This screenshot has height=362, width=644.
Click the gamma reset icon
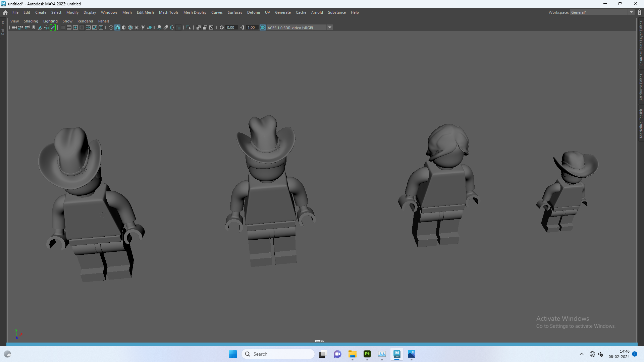point(242,27)
